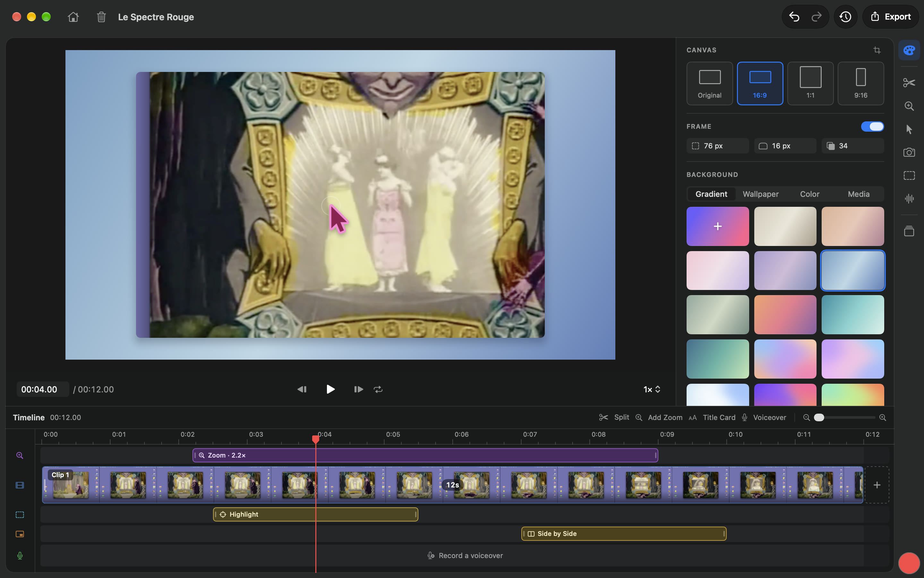This screenshot has width=924, height=578.
Task: Open the zoom panel in right sidebar
Action: [x=909, y=106]
